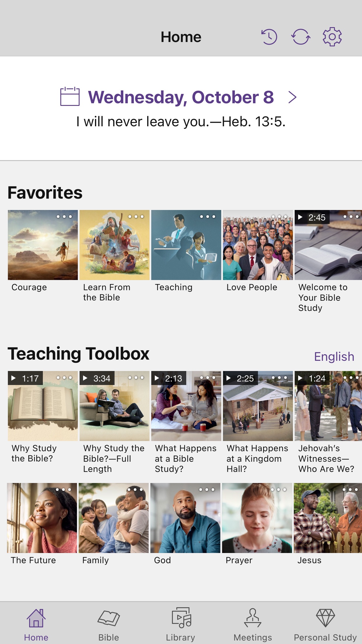Open more options for Welcome to Your Bible Study
The width and height of the screenshot is (362, 644).
coord(351,217)
